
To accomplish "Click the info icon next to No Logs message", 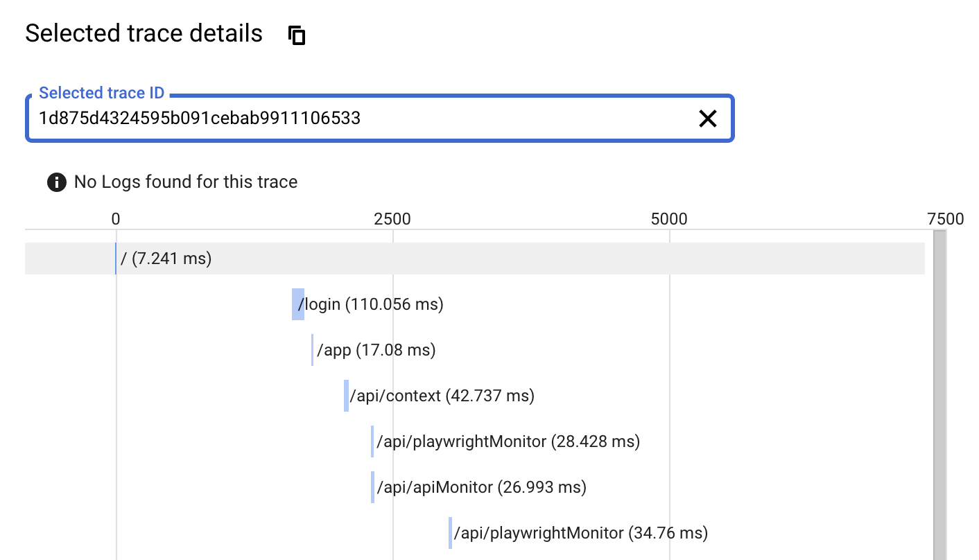I will tap(56, 182).
